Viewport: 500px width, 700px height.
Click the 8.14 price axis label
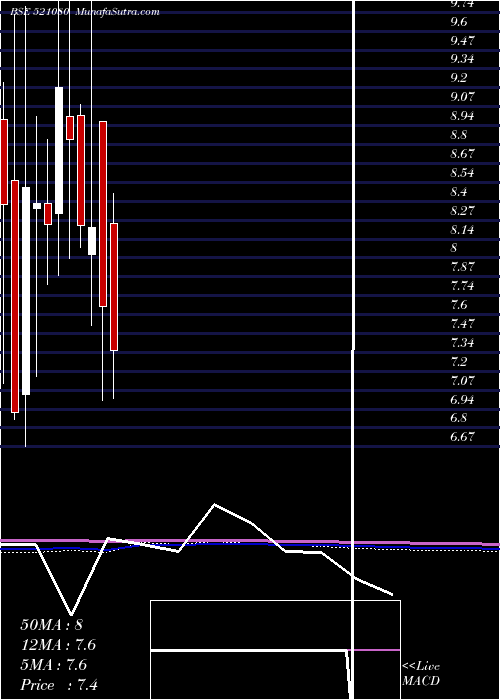pyautogui.click(x=462, y=230)
